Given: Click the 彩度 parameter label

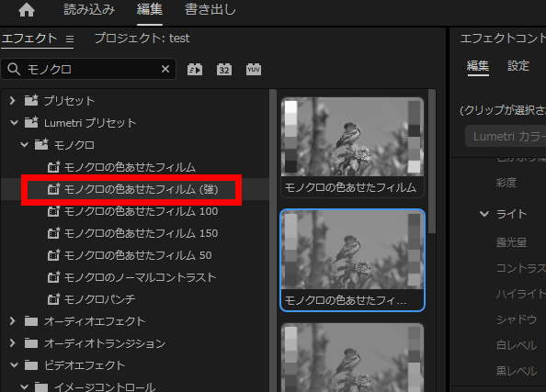Looking at the screenshot, I should click(x=506, y=183).
